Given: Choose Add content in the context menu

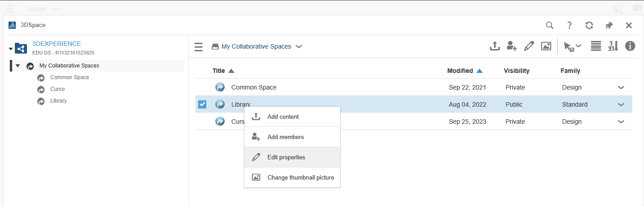Looking at the screenshot, I should click(x=292, y=117).
